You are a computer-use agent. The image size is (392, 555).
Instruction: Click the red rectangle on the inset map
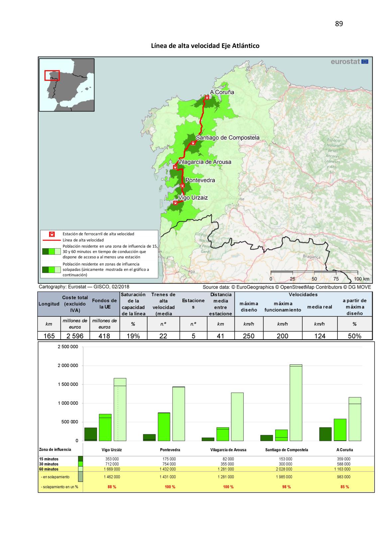point(52,76)
